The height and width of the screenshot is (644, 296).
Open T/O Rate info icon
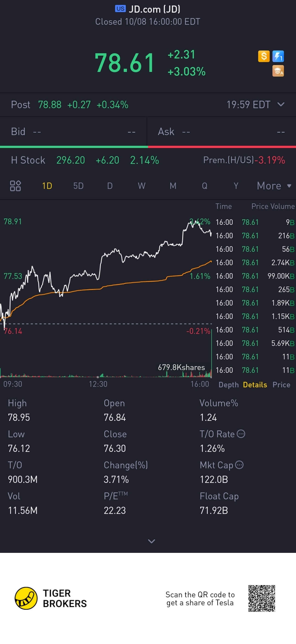click(241, 434)
